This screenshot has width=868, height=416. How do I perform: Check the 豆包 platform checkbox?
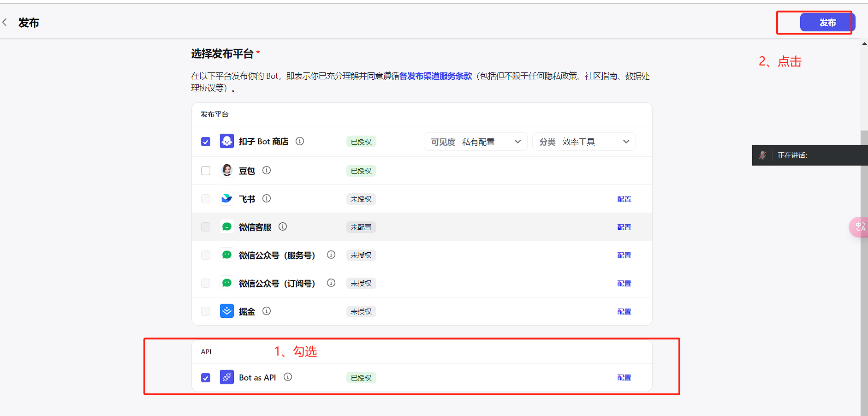[x=206, y=171]
